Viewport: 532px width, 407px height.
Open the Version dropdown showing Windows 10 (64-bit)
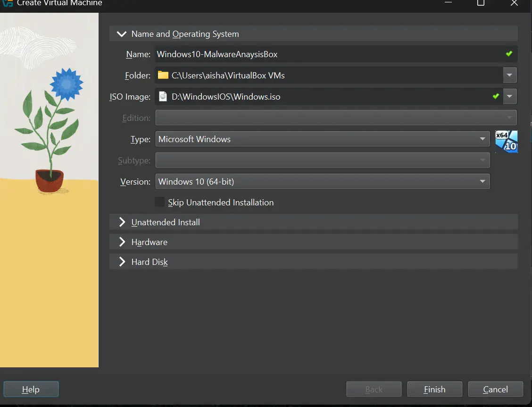pyautogui.click(x=322, y=182)
